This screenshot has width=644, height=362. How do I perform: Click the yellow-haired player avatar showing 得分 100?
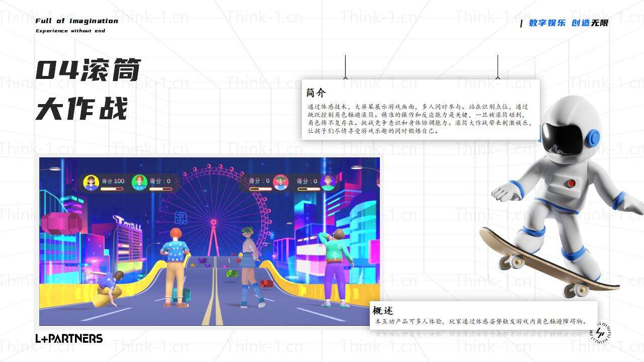pos(91,183)
